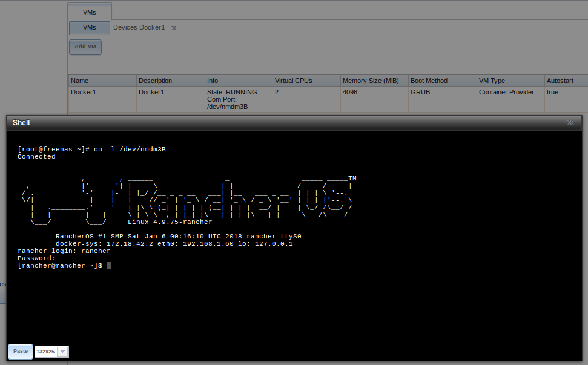The width and height of the screenshot is (588, 365).
Task: Click the Password: prompt line
Action: pyautogui.click(x=36, y=258)
